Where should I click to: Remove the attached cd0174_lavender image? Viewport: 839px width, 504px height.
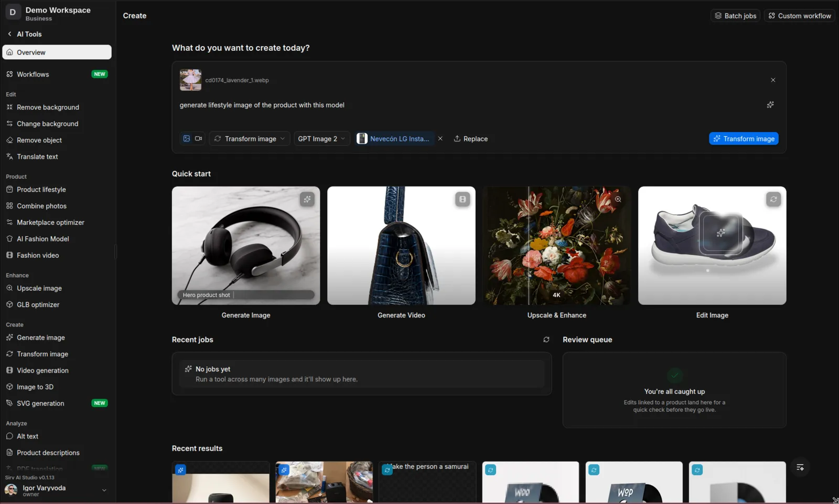[x=773, y=80]
